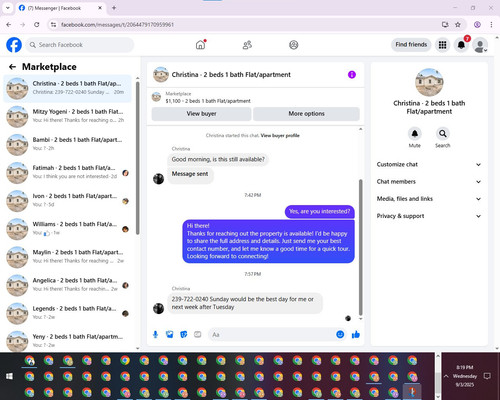This screenshot has height=400, width=500.
Task: Choose a GIF icon
Action: pyautogui.click(x=198, y=334)
